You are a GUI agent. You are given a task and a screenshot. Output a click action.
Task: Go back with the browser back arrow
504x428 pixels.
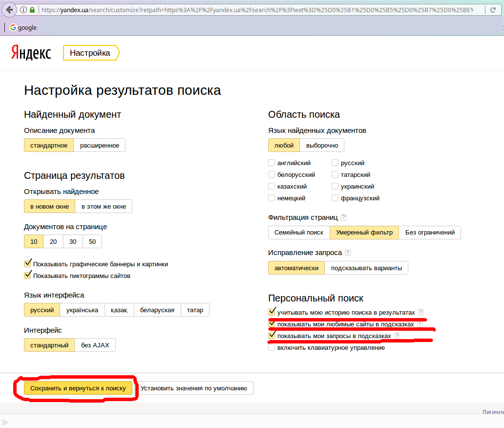9,10
